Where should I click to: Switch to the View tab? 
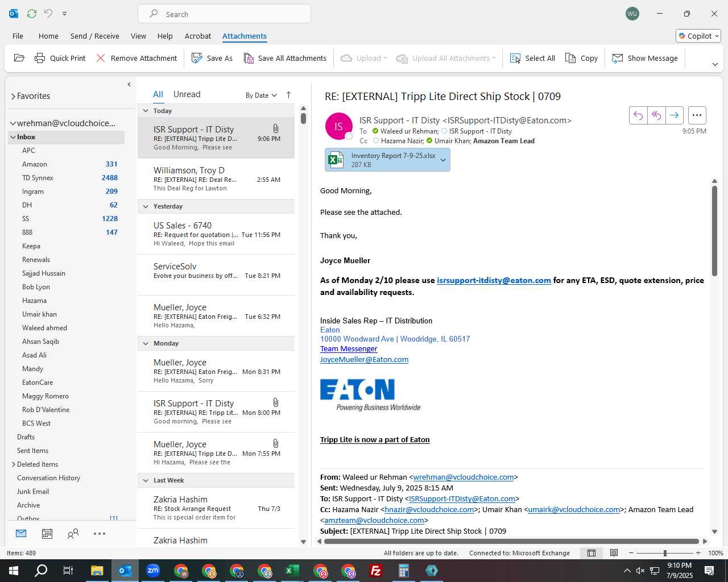point(138,36)
